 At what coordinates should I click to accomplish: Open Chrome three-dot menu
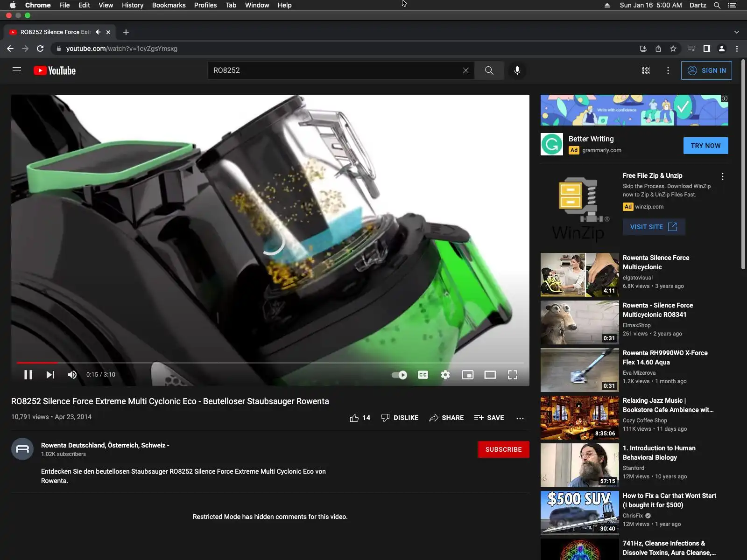737,49
